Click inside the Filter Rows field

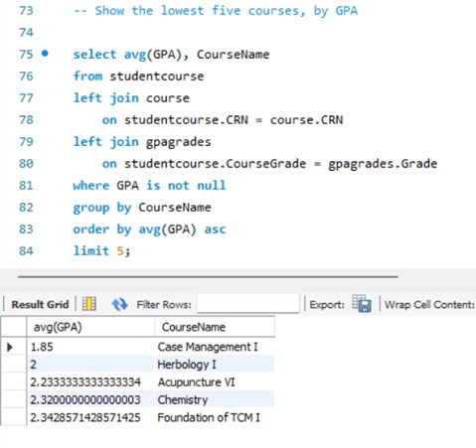(x=247, y=303)
